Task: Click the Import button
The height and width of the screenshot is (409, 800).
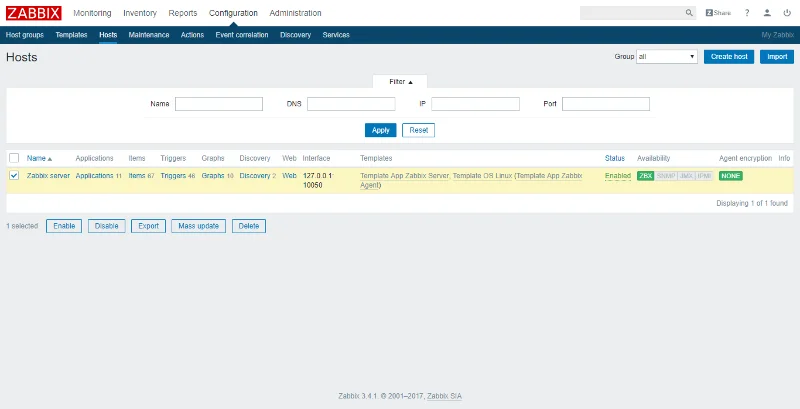Action: pos(777,57)
